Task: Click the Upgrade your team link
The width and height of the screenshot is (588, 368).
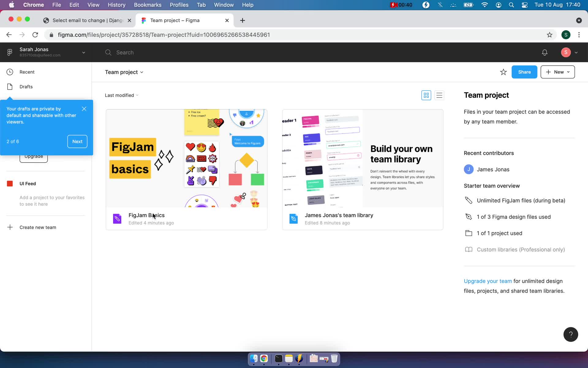Action: point(488,281)
